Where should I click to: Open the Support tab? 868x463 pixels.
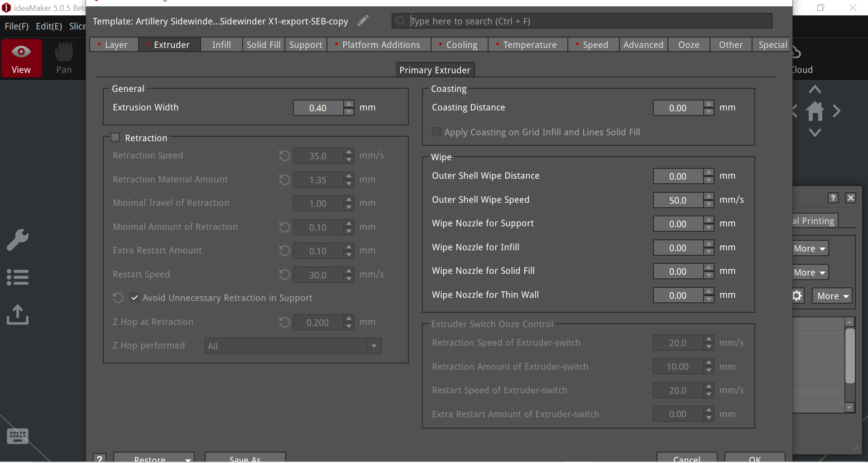tap(306, 45)
